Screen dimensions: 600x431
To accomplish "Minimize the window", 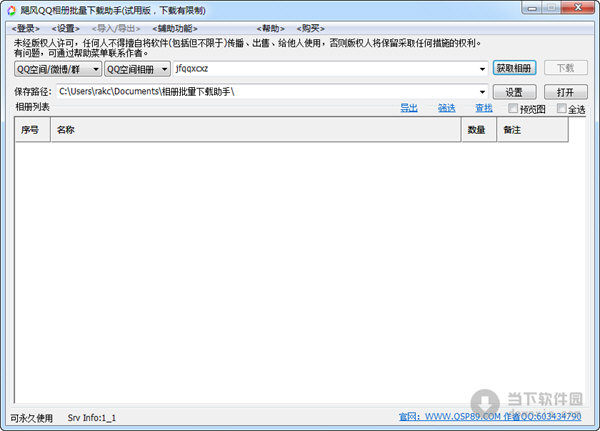I will 532,8.
